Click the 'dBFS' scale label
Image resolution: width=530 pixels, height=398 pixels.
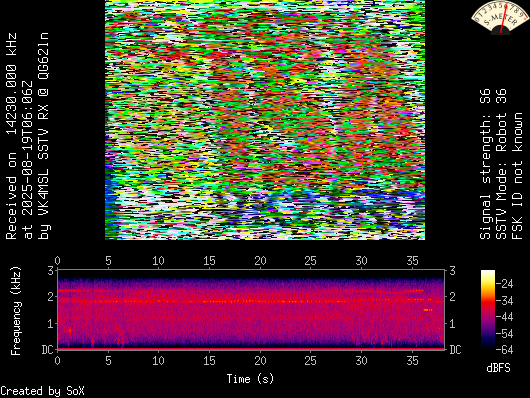[x=498, y=368]
